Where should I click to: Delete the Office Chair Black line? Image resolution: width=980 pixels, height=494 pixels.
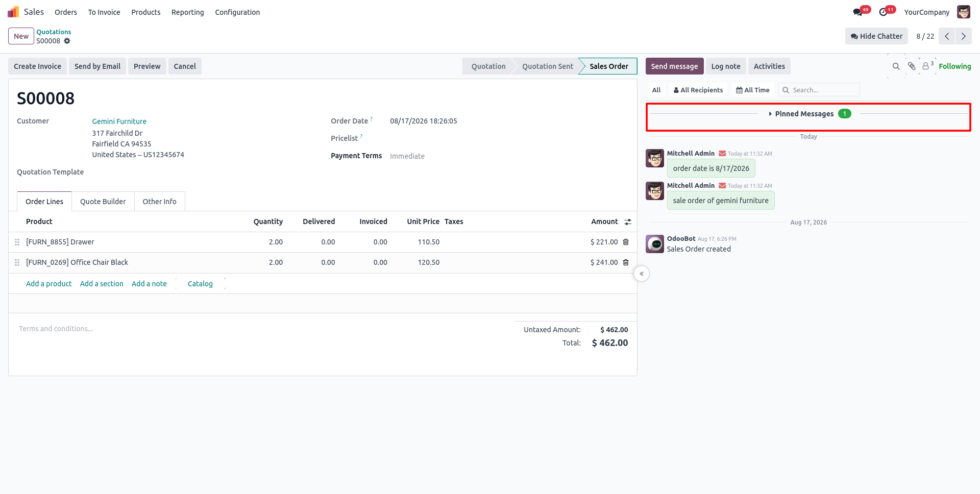[626, 262]
